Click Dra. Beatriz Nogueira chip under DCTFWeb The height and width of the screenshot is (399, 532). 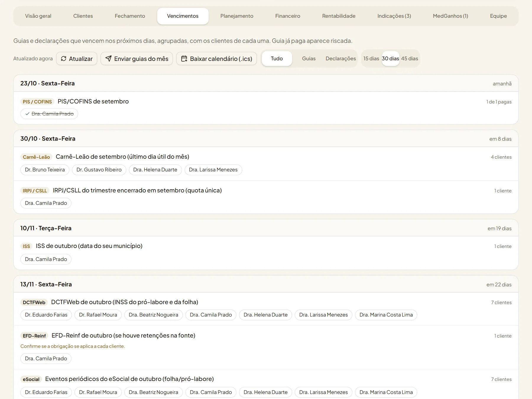153,315
